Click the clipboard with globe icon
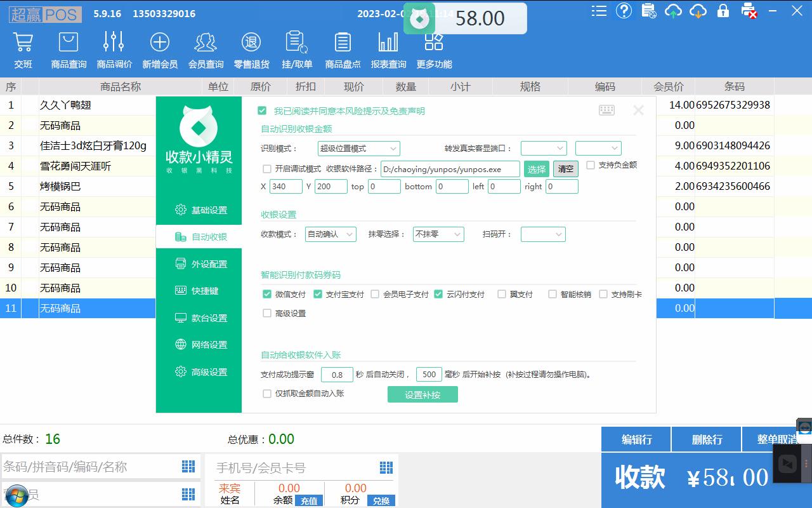The height and width of the screenshot is (508, 812). (x=648, y=11)
